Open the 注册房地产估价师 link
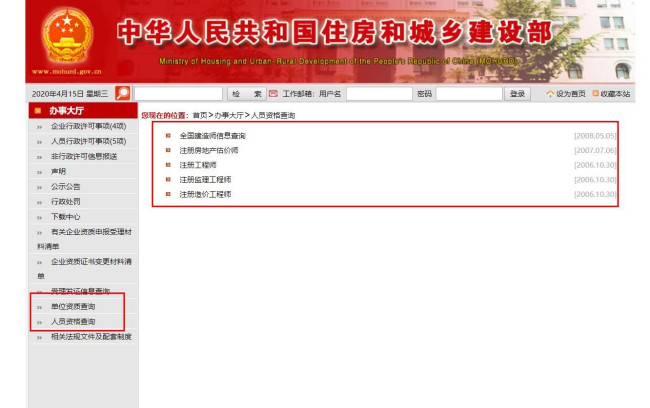650x408 pixels. pos(208,150)
